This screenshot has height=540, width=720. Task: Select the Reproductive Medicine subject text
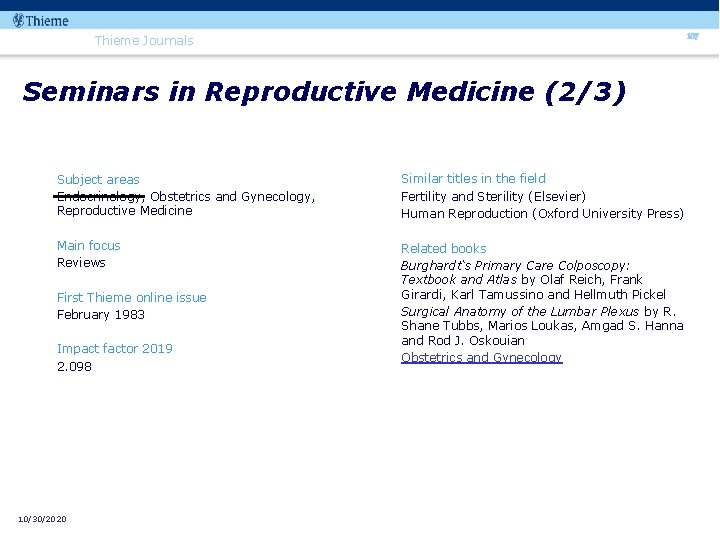tap(125, 211)
